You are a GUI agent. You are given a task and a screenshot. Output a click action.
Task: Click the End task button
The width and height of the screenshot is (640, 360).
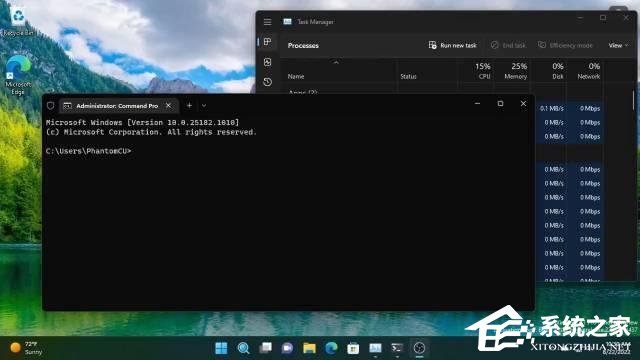[x=508, y=45]
